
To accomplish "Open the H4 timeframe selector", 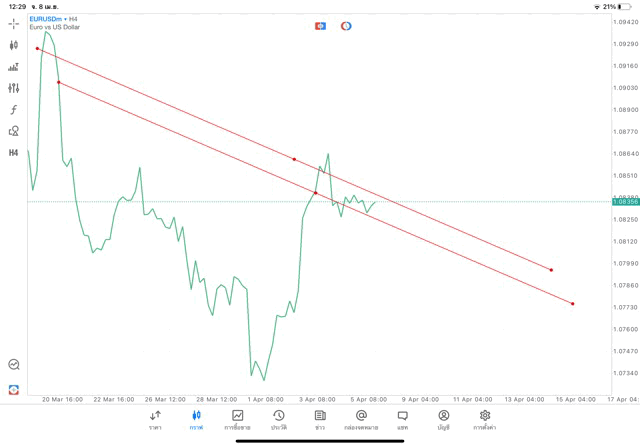I will pos(14,153).
